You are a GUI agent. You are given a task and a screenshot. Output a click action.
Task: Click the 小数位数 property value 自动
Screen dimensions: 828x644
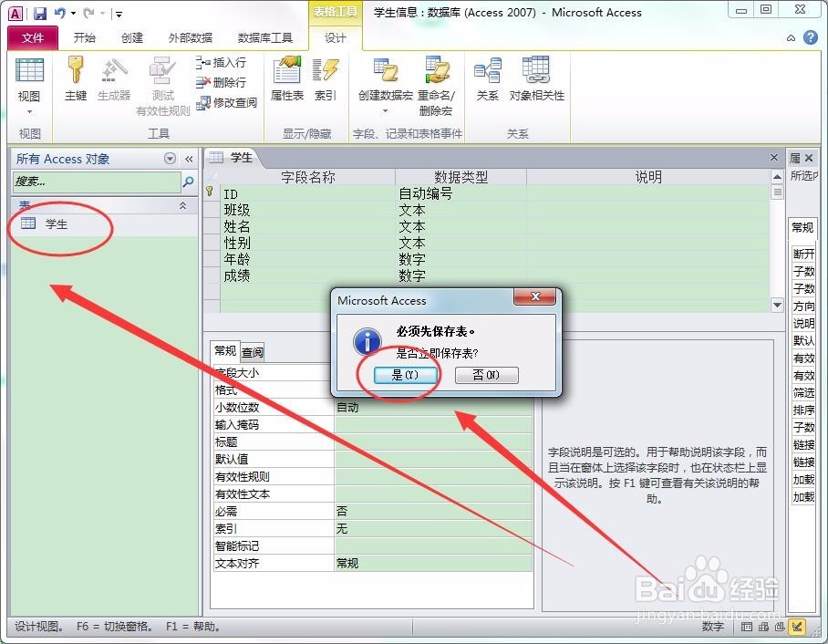tap(433, 408)
